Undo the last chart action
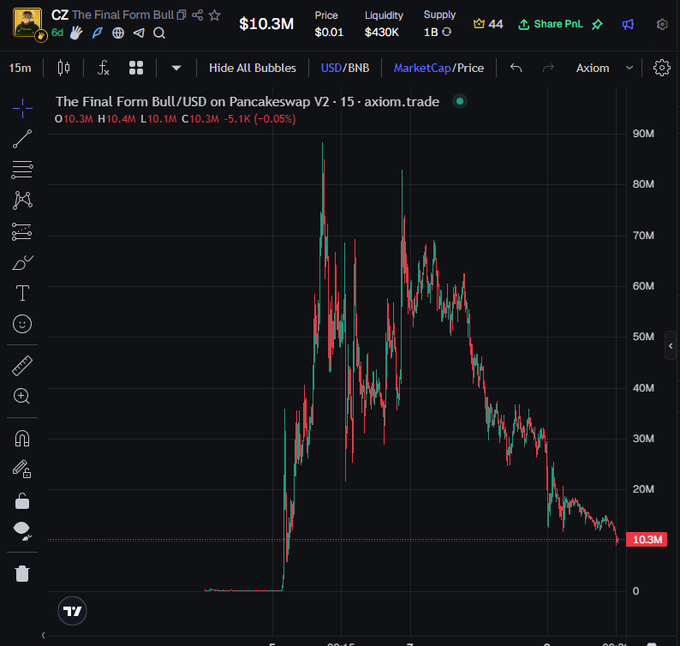Image resolution: width=680 pixels, height=646 pixels. coord(516,68)
